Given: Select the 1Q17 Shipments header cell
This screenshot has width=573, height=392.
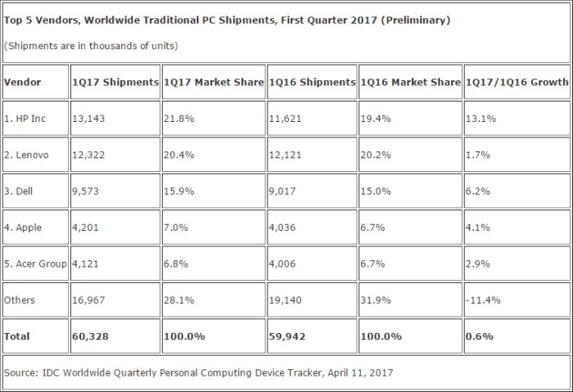Looking at the screenshot, I should pos(115,82).
